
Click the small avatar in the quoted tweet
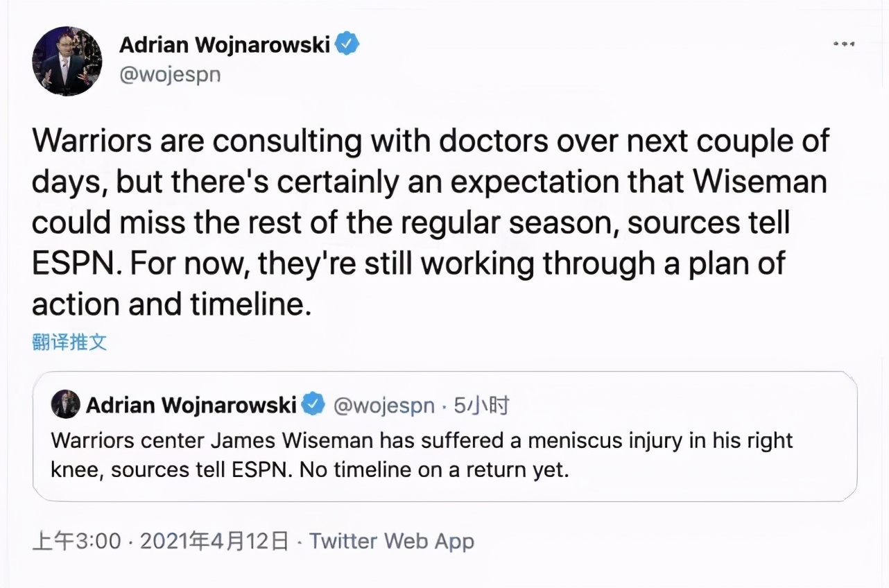(x=65, y=404)
